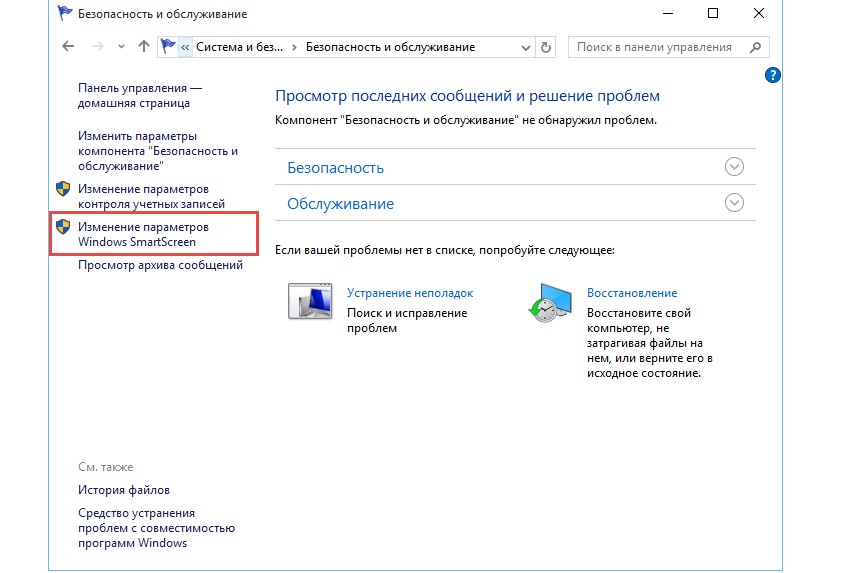Click the Восстановление recovery icon
The image size is (866, 573).
pyautogui.click(x=549, y=301)
